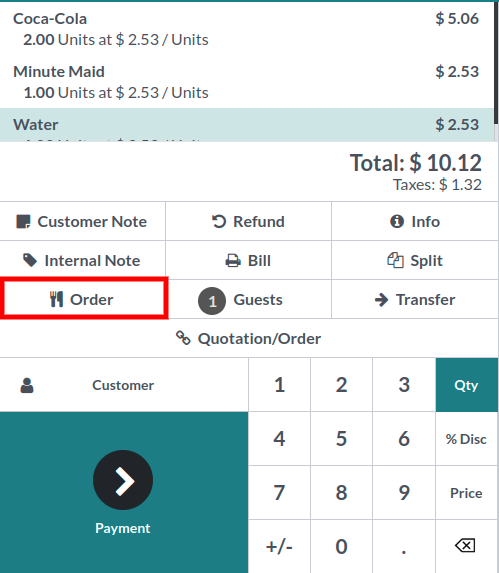Transfer the order to another table
The width and height of the screenshot is (499, 573).
coord(415,300)
